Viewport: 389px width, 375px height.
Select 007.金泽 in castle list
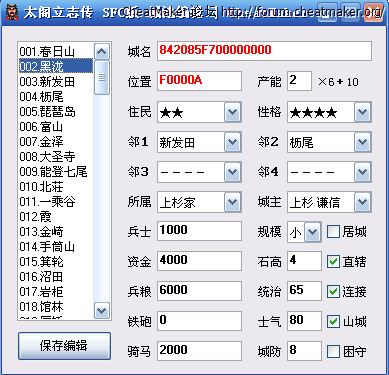click(56, 141)
